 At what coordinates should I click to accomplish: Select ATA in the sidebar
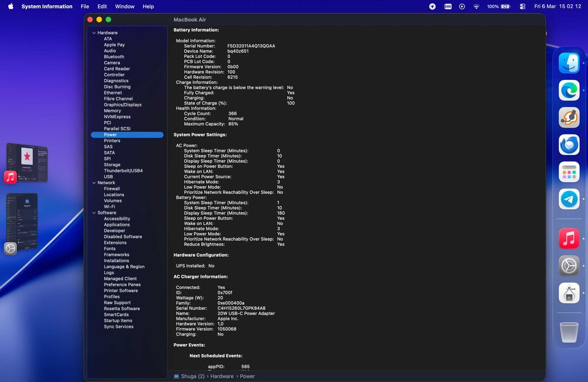click(108, 39)
